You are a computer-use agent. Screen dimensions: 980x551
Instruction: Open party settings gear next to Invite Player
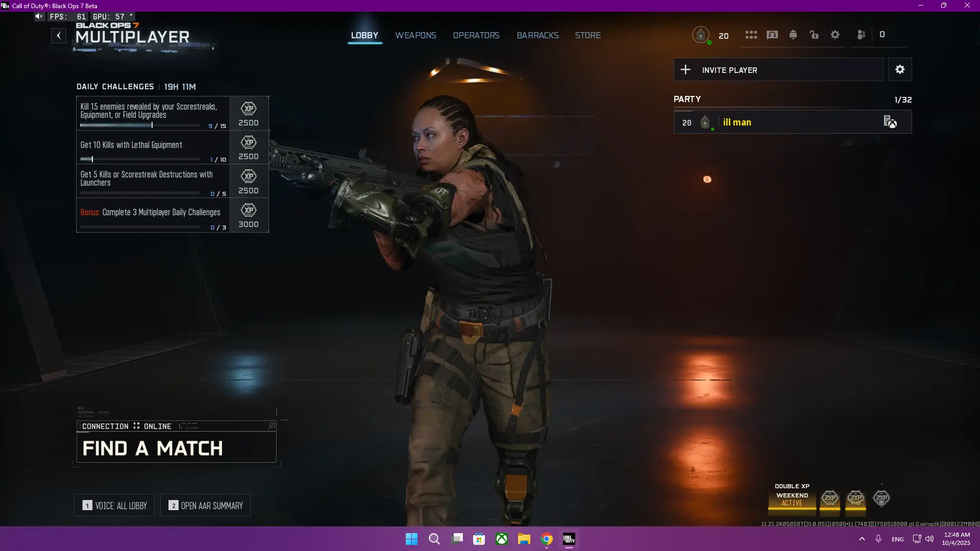[900, 69]
